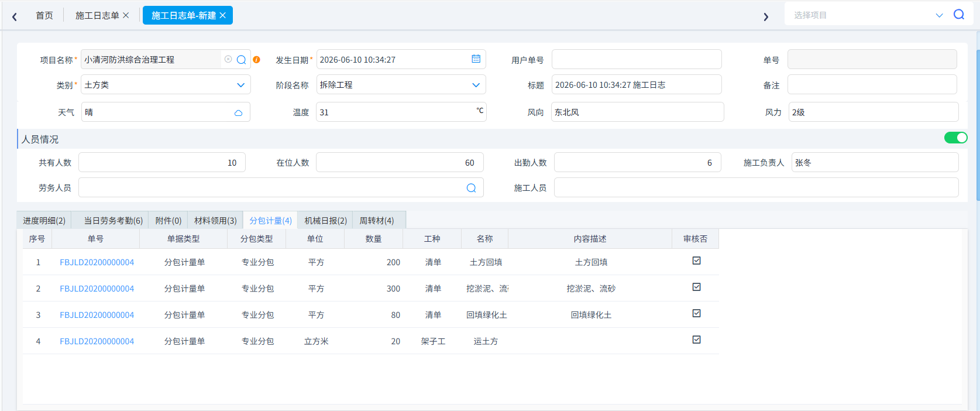980x411 pixels.
Task: Toggle 审核否 checkbox for 运土方 row
Action: 696,340
